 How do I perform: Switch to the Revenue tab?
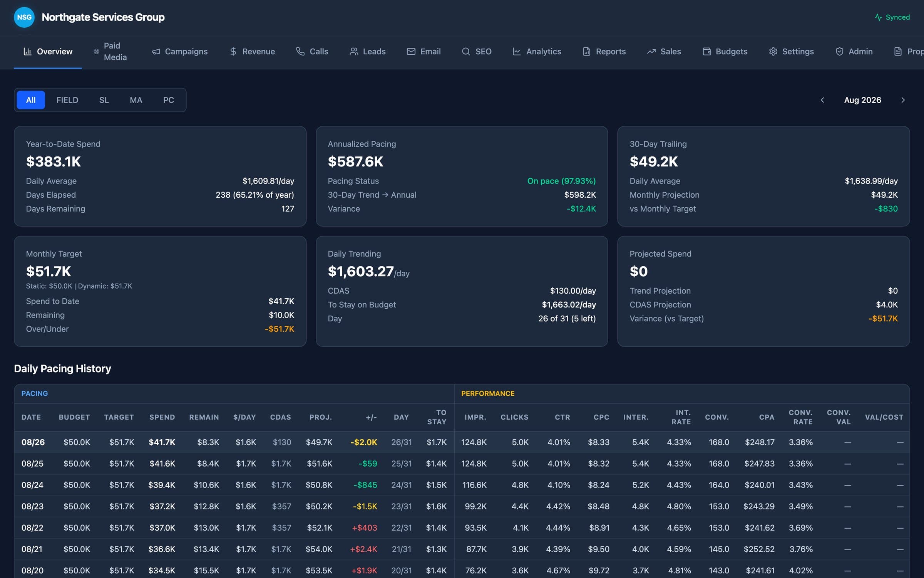click(x=252, y=51)
